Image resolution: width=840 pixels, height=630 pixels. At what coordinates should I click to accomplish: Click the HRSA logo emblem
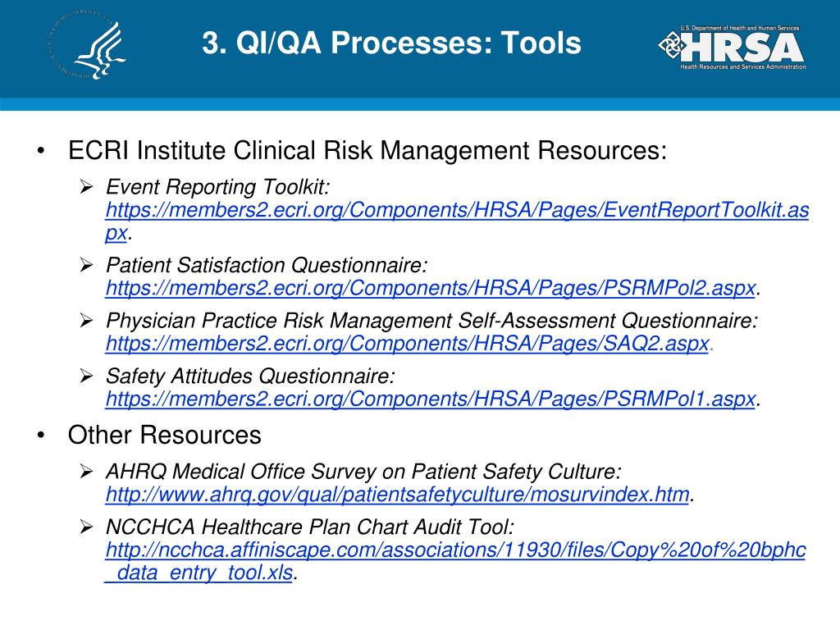tap(675, 47)
